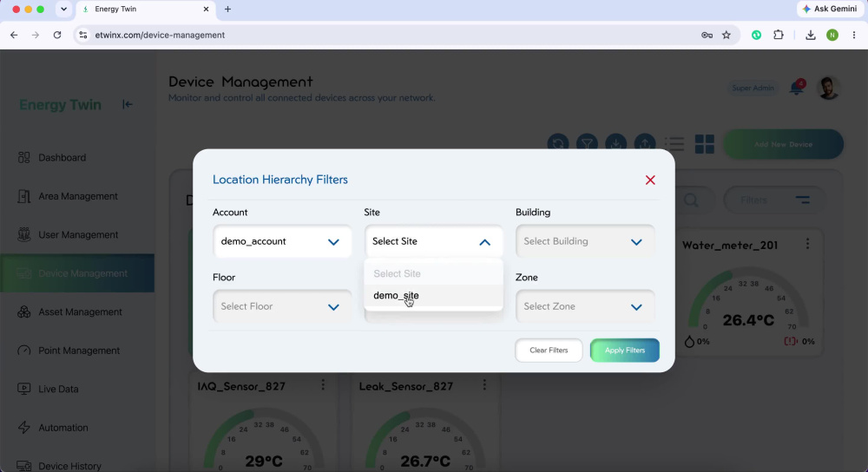Click the IAQ_Sensor_827 device title

[x=241, y=386]
